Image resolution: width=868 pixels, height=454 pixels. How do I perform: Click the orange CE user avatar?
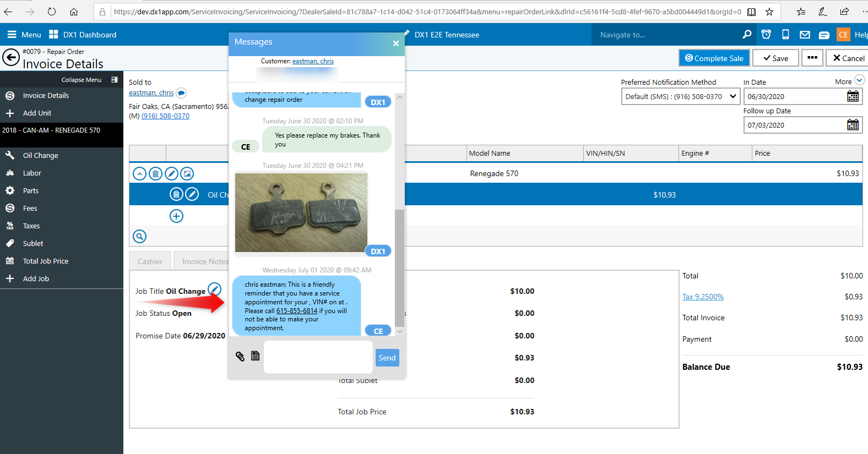coord(843,35)
